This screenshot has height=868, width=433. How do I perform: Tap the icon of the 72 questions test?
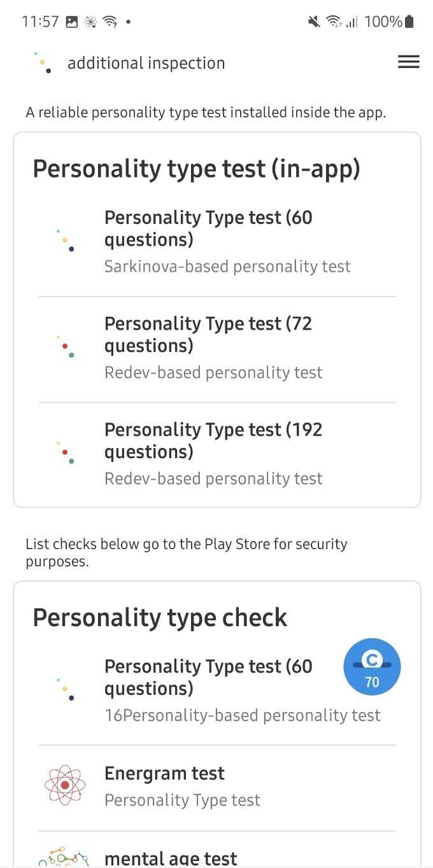64,346
